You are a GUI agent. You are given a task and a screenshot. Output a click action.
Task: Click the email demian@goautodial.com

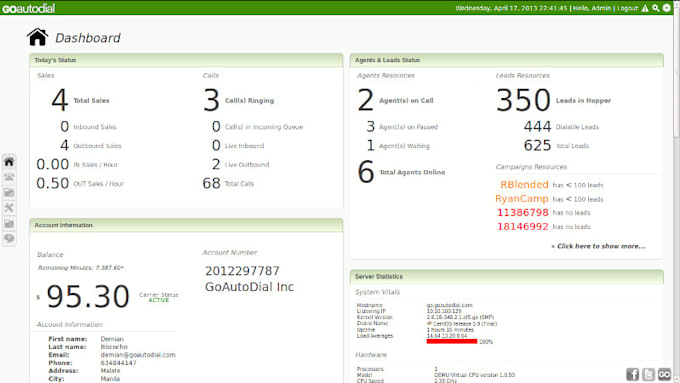[x=138, y=355]
